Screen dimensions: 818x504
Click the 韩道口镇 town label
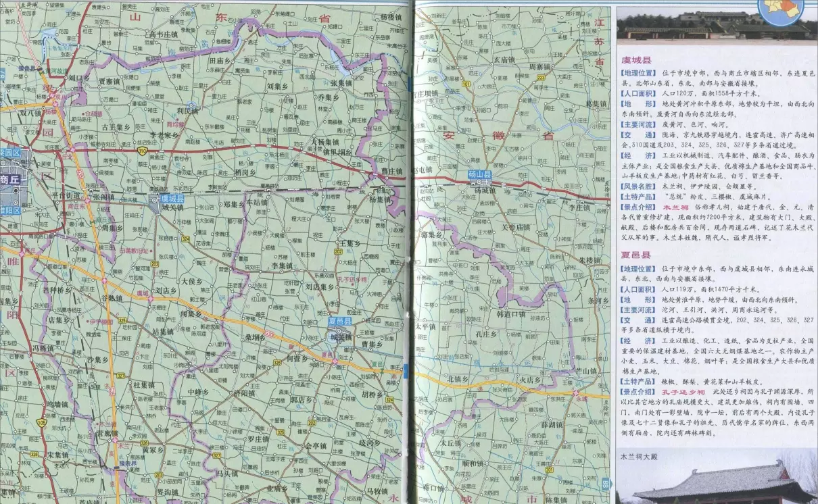pyautogui.click(x=510, y=313)
